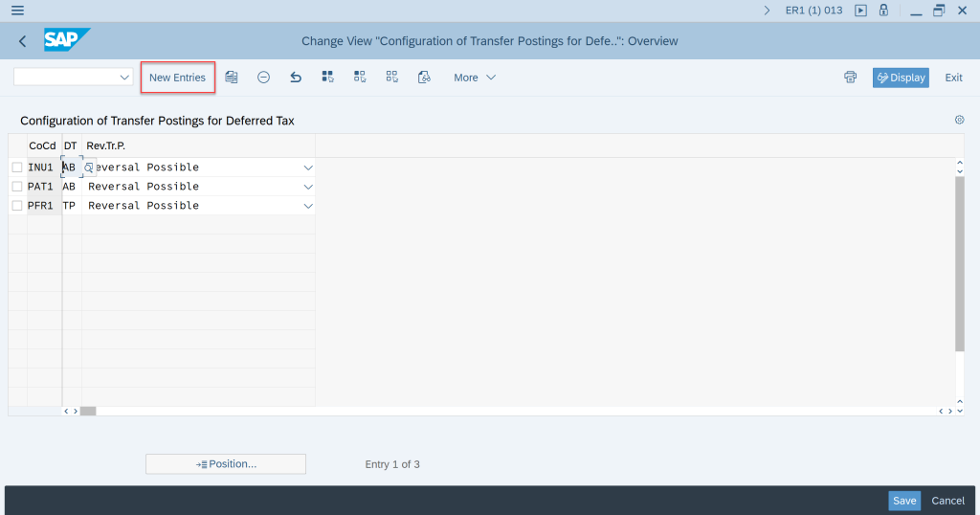980x515 pixels.
Task: Click the Print icon
Action: (x=850, y=77)
